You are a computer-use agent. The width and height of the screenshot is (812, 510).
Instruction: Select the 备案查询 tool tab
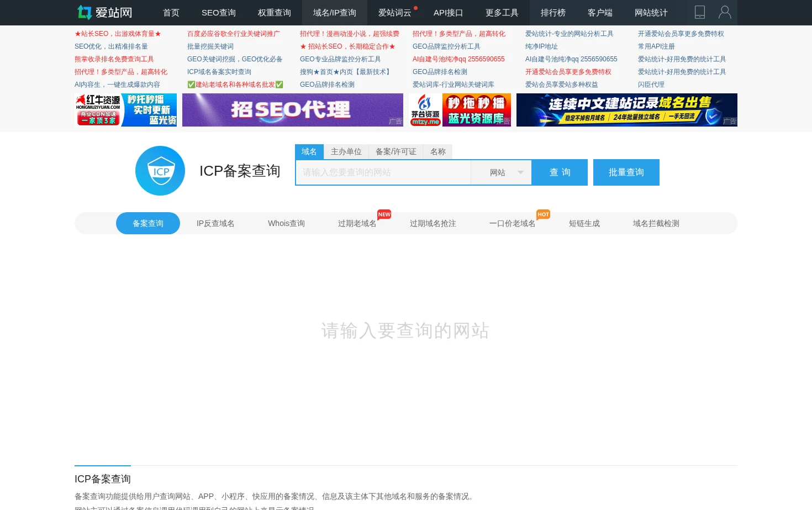(148, 223)
